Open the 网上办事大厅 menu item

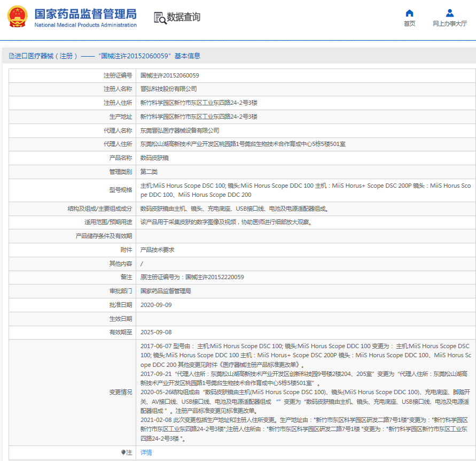coord(449,24)
